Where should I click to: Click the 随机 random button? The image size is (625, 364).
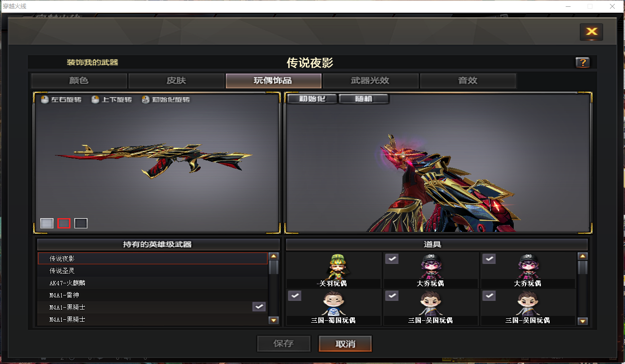(x=364, y=99)
